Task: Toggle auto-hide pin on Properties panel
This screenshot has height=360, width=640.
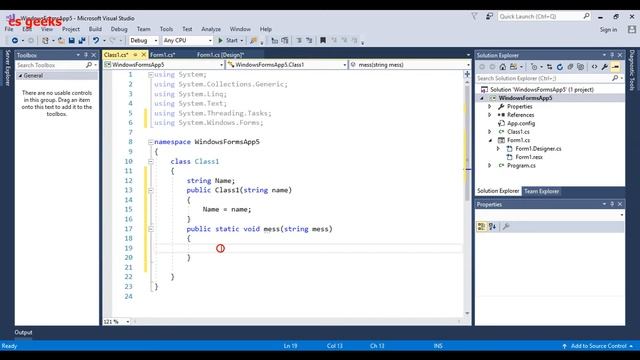Action: 612,204
